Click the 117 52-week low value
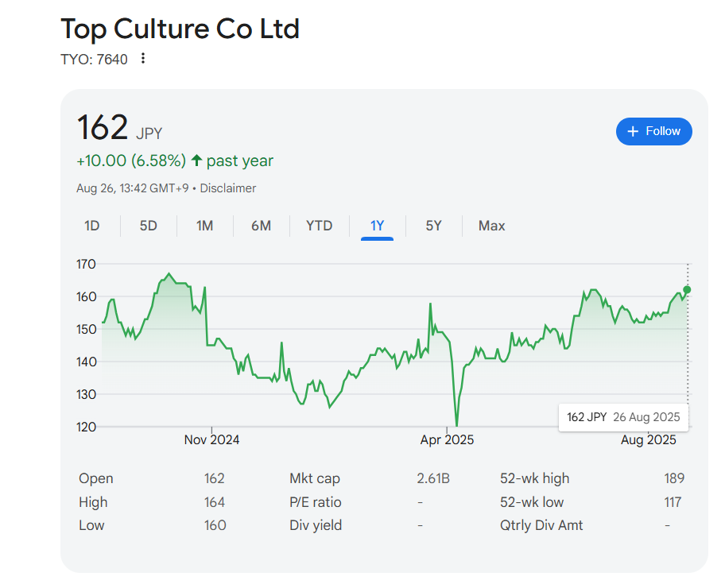The width and height of the screenshot is (725, 588). tap(673, 502)
